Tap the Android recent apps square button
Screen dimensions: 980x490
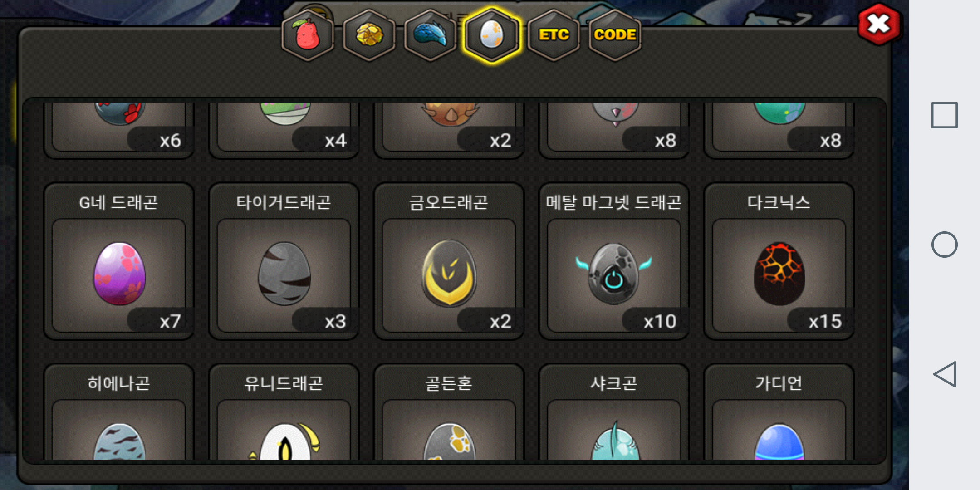tap(945, 115)
